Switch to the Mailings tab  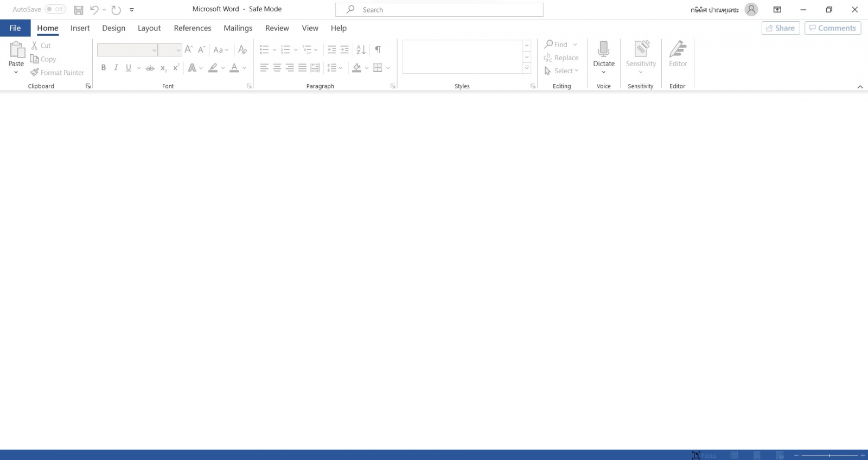coord(238,28)
